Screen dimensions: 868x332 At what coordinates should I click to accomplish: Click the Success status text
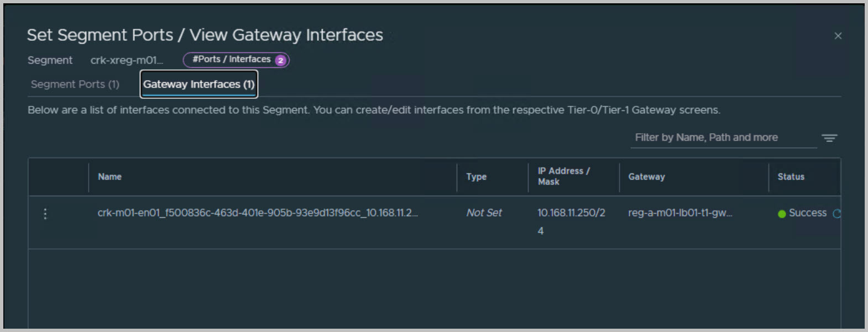pyautogui.click(x=807, y=213)
